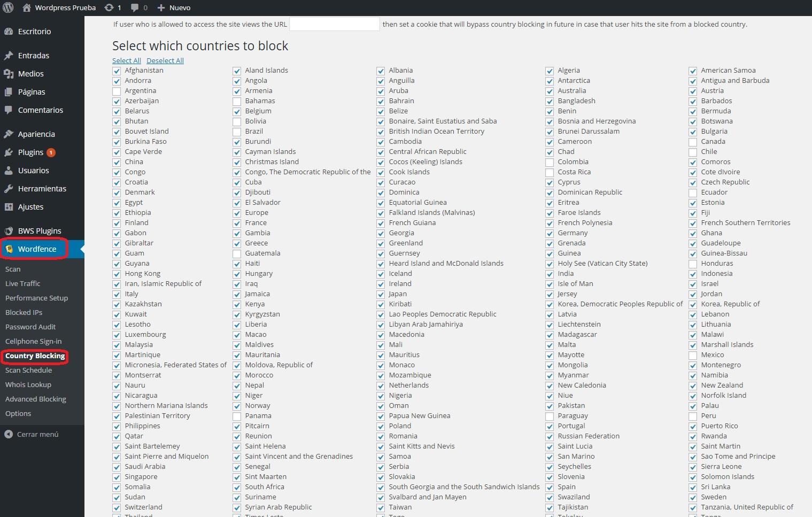Open the Scan submenu item

[x=13, y=269]
